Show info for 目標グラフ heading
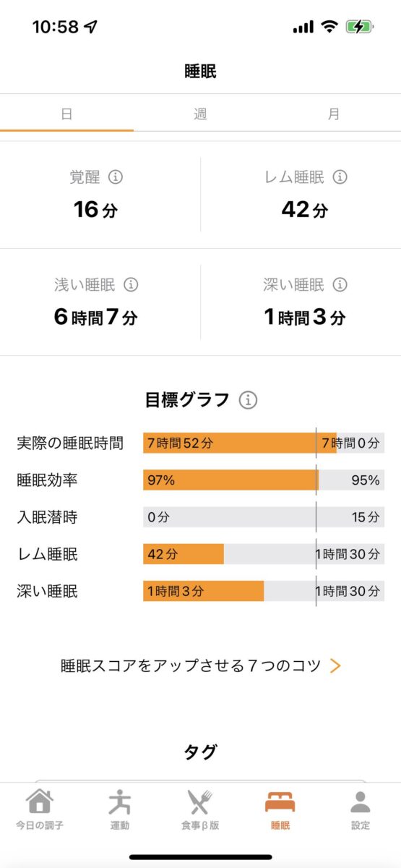The width and height of the screenshot is (401, 868). click(x=248, y=400)
